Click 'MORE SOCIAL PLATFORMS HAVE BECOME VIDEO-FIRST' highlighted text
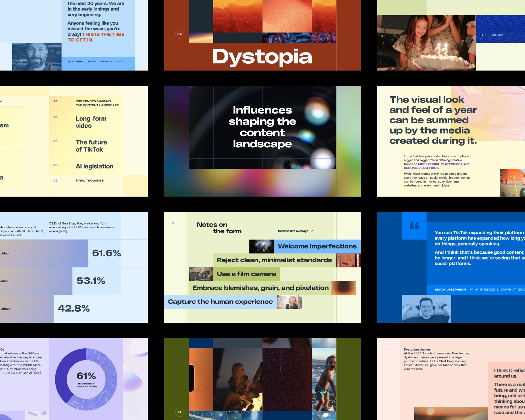525x420 pixels. (x=437, y=166)
